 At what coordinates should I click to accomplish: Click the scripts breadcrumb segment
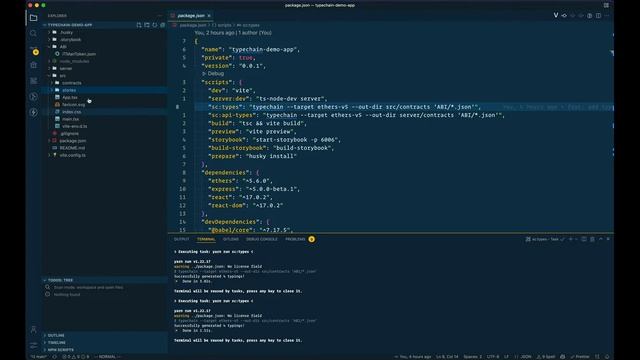pos(222,25)
